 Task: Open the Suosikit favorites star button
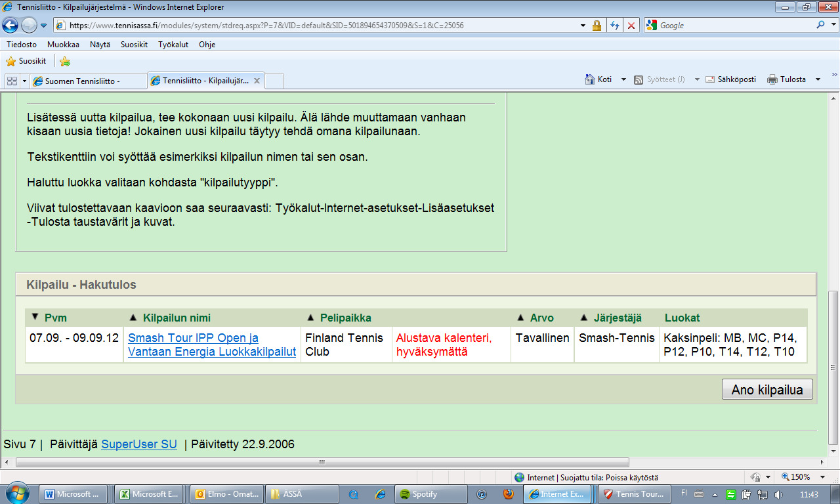(x=26, y=61)
